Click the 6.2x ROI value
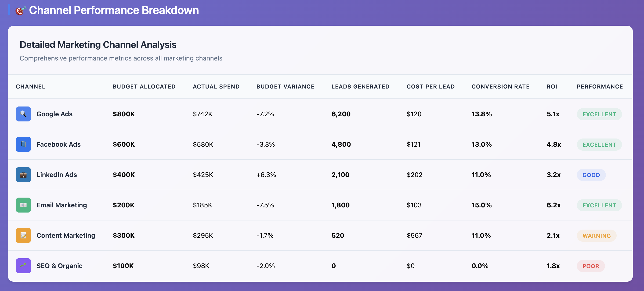 554,205
